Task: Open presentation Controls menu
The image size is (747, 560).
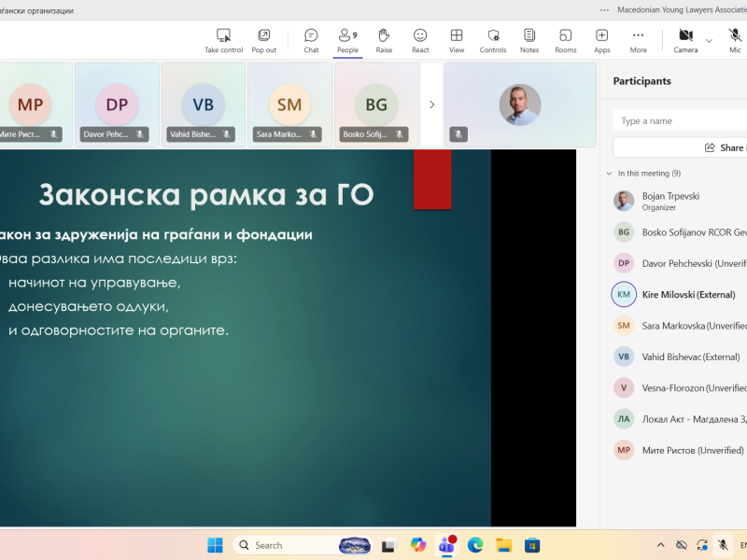Action: [x=493, y=40]
